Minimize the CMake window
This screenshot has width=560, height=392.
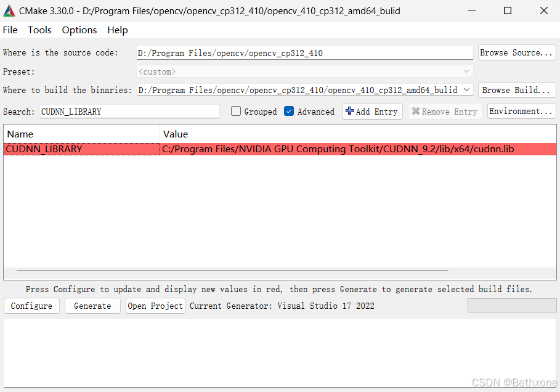coord(472,10)
